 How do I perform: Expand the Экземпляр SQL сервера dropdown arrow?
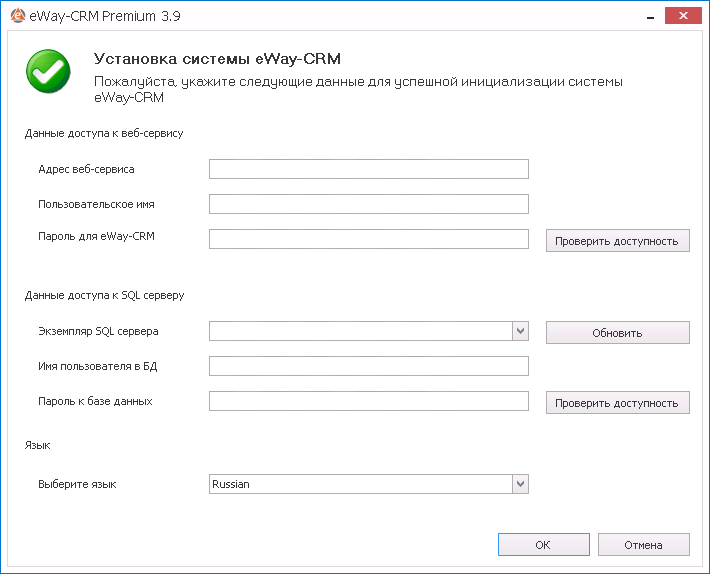coord(520,331)
